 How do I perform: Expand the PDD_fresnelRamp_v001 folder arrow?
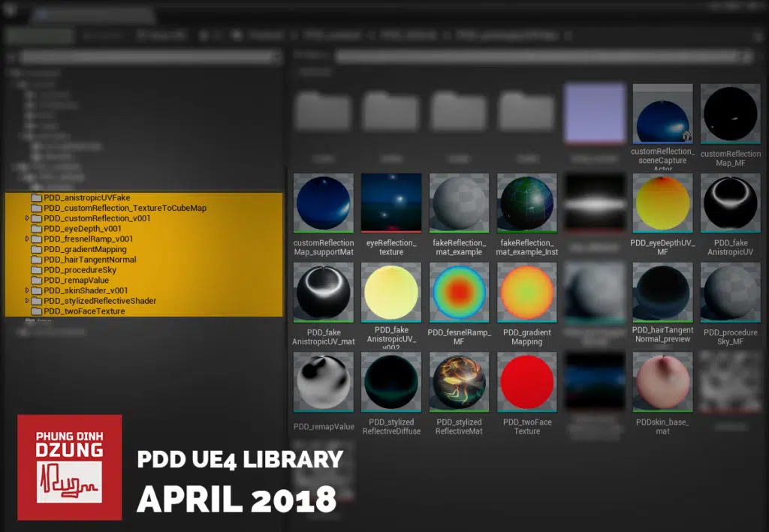(27, 239)
